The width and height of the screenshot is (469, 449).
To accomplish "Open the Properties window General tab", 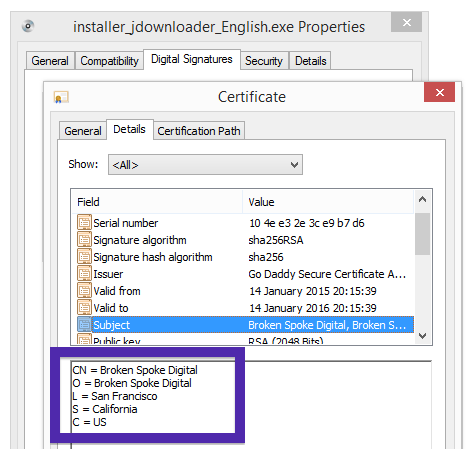I will [x=50, y=61].
